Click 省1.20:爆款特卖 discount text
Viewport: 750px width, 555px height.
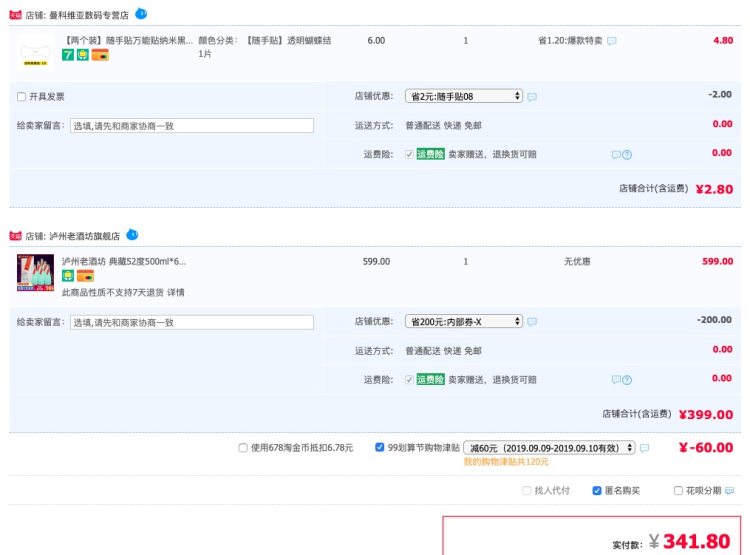[x=570, y=41]
